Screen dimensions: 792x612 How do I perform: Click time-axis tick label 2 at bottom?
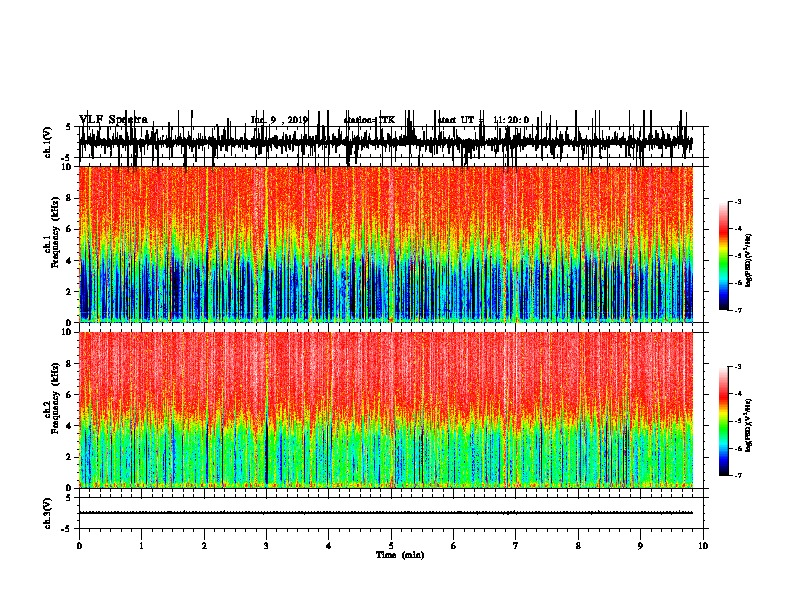204,546
